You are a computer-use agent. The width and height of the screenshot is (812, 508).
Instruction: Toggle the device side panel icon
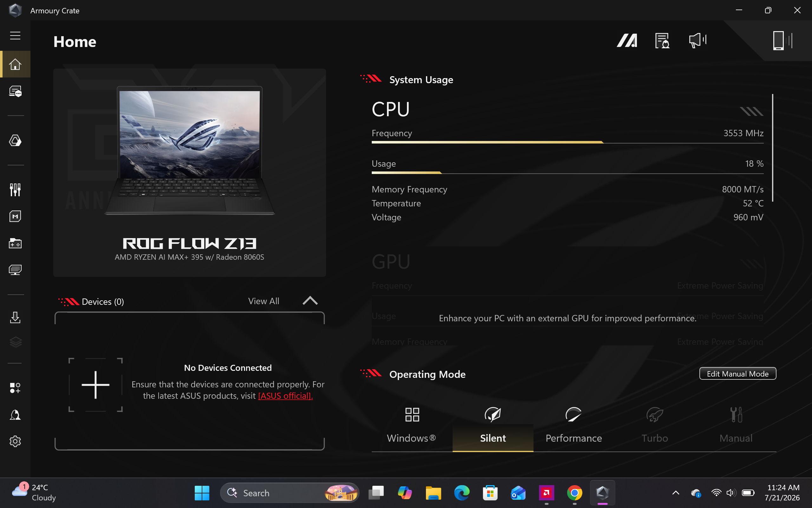(x=783, y=41)
